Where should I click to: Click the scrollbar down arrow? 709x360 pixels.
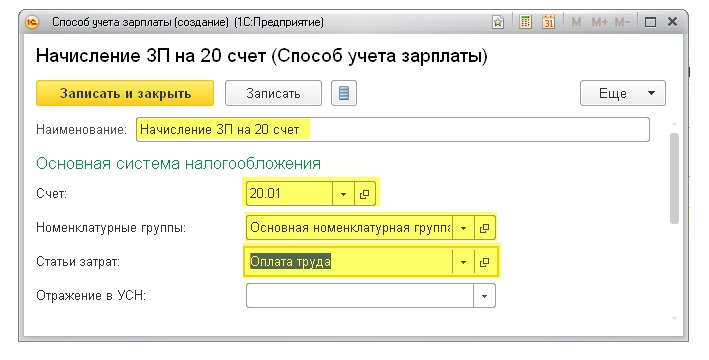674,318
